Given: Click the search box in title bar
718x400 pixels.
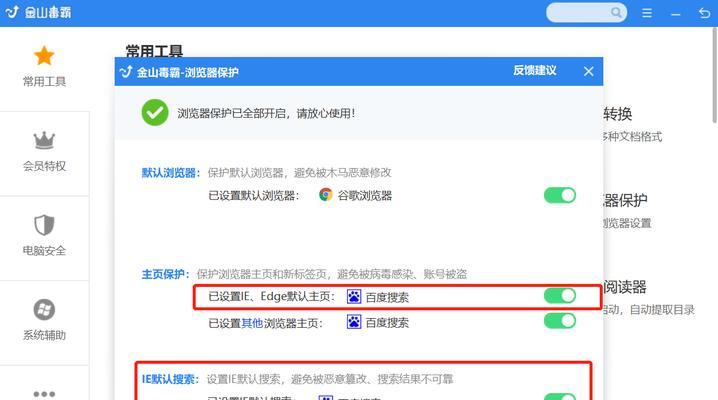Looking at the screenshot, I should pyautogui.click(x=586, y=12).
